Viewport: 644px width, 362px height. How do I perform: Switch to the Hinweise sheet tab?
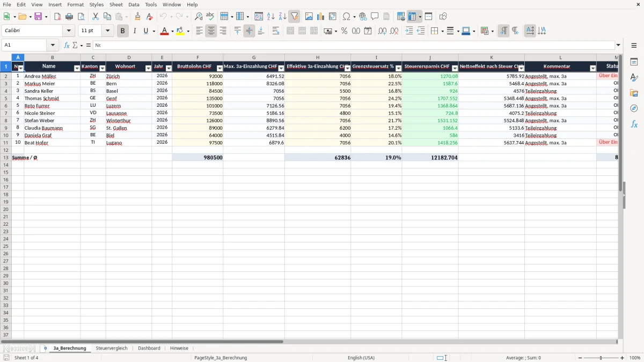(179, 348)
